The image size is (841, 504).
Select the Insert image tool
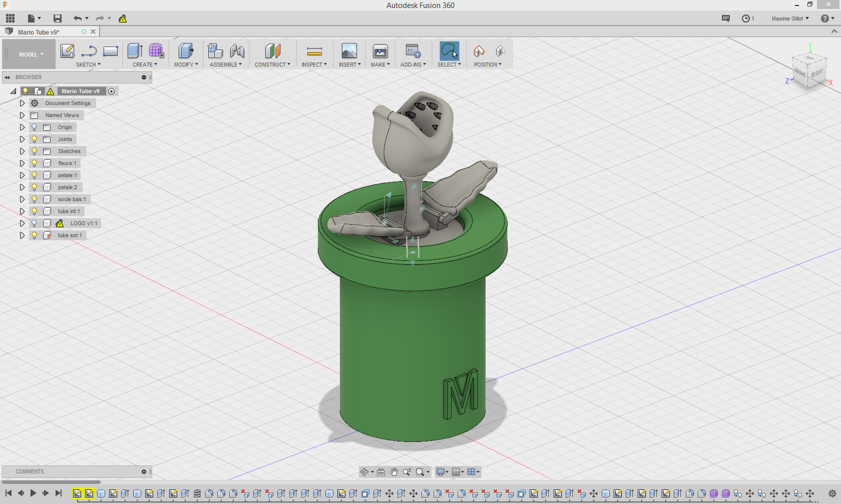coord(349,51)
